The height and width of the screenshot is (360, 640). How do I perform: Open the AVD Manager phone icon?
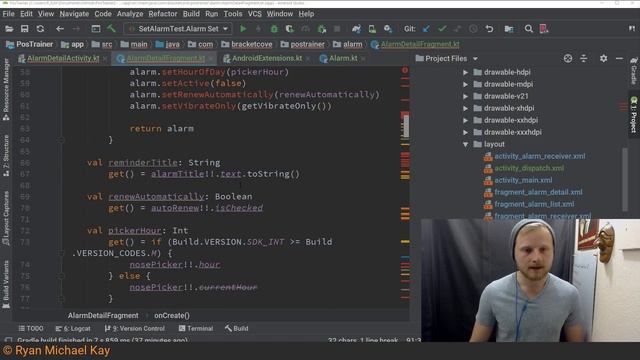pos(372,29)
